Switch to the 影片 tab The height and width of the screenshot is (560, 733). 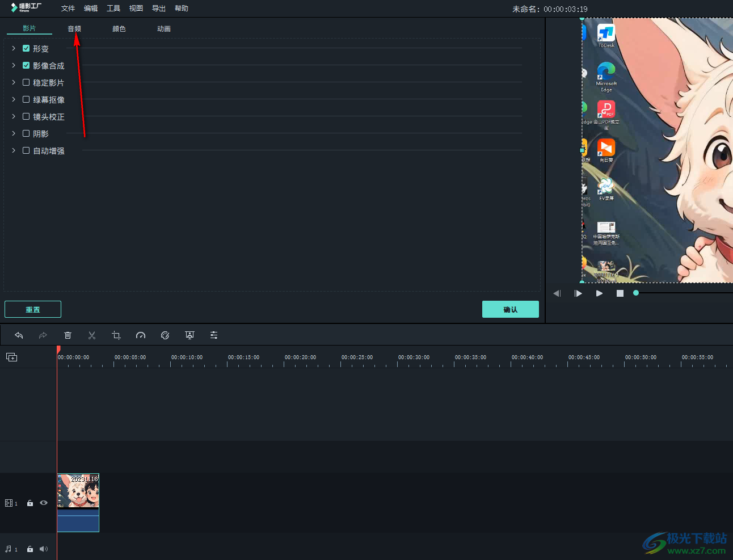point(30,28)
